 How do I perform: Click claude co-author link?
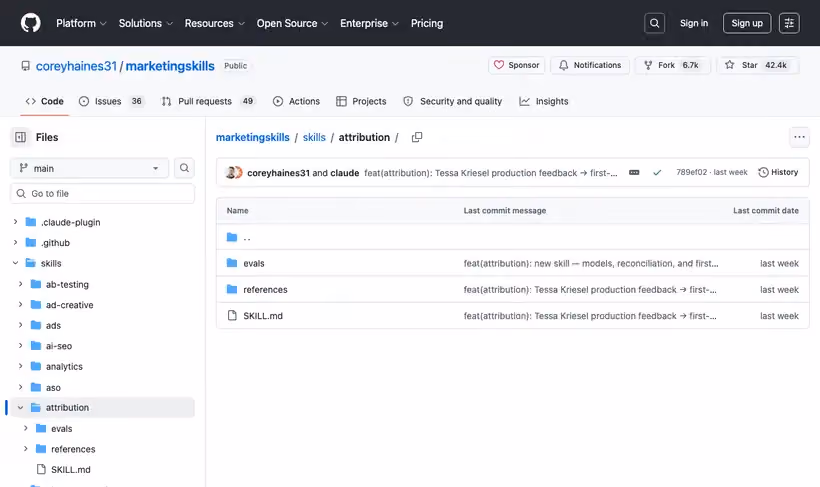click(345, 173)
